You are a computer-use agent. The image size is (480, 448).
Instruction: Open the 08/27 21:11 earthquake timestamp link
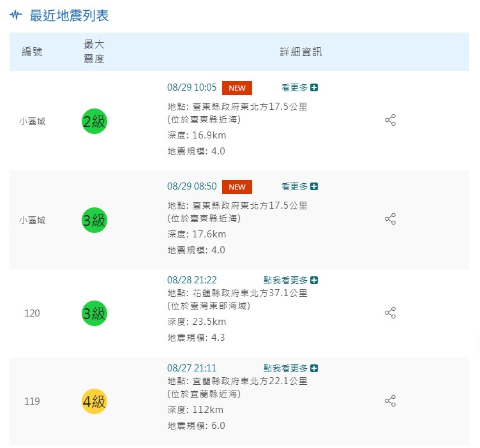coord(191,368)
